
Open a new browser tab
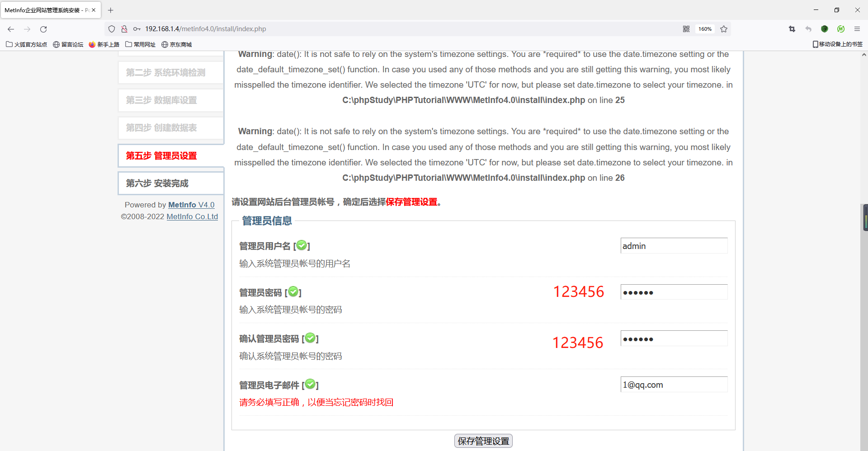(x=111, y=10)
